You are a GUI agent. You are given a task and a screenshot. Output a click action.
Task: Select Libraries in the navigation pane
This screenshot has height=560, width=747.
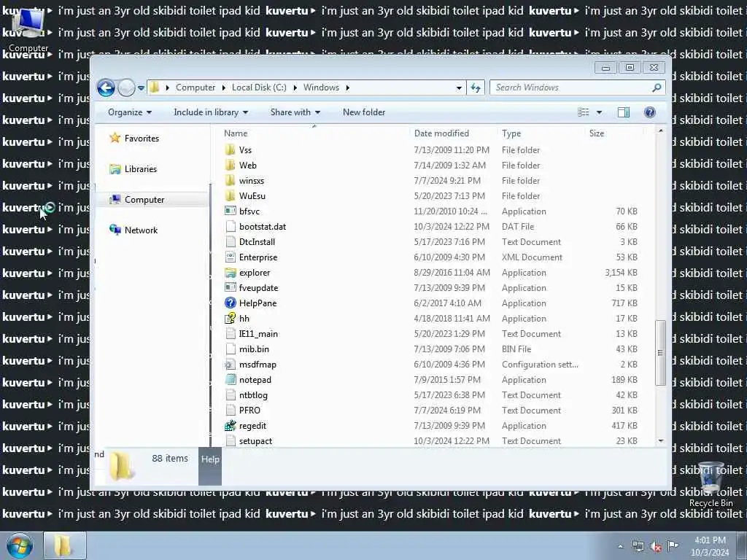pyautogui.click(x=141, y=169)
